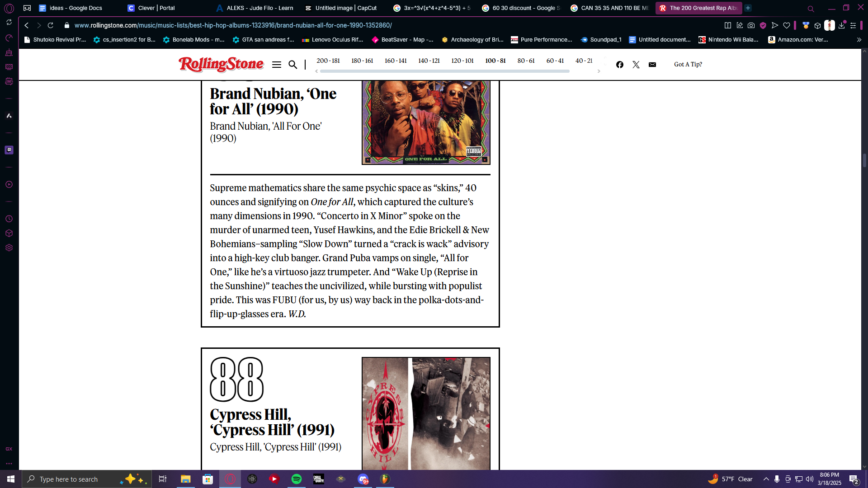Screen dimensions: 868x488
Task: Open sidebar three-dots more options
Action: click(9, 464)
